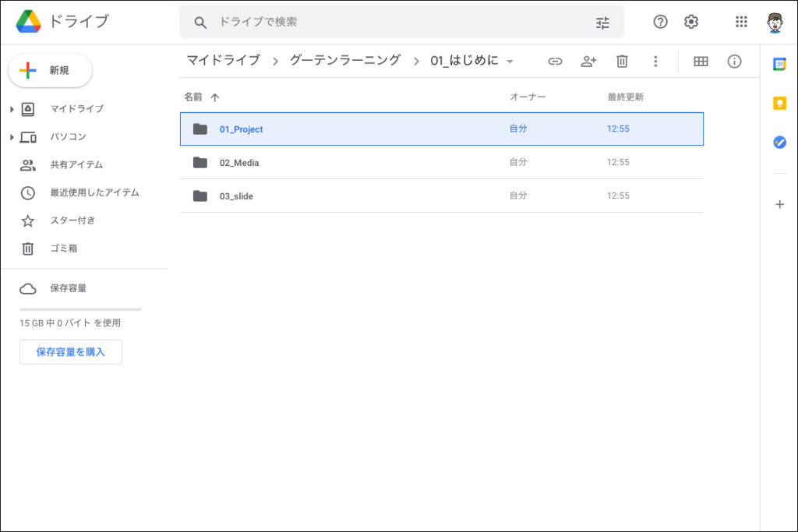Screen dimensions: 798x532
Task: Click the share with people icon
Action: (x=588, y=62)
